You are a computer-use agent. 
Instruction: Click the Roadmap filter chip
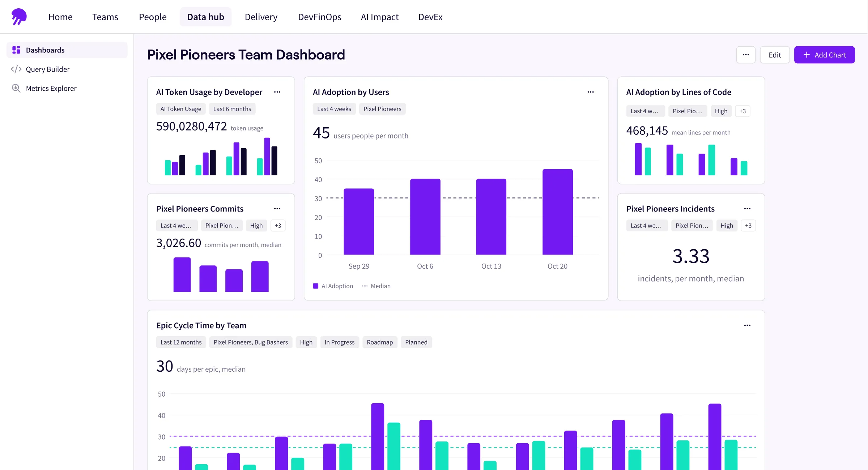pos(380,342)
